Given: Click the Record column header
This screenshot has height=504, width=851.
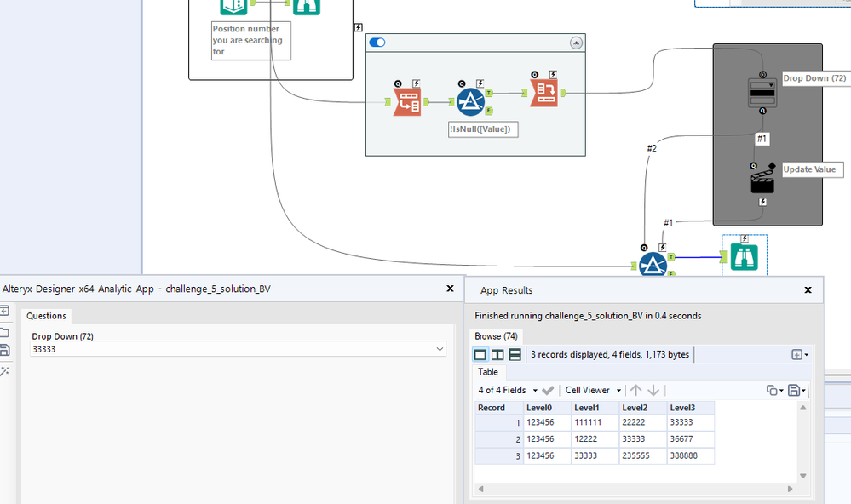Looking at the screenshot, I should (499, 408).
